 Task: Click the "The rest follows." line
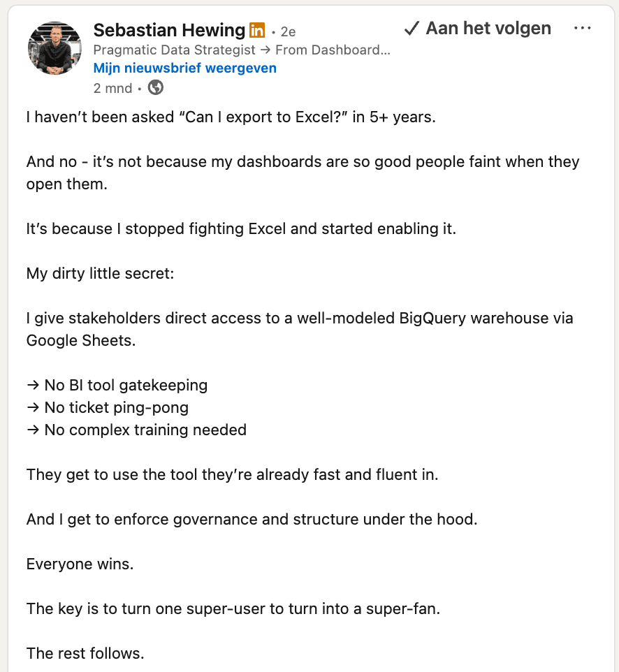85,653
